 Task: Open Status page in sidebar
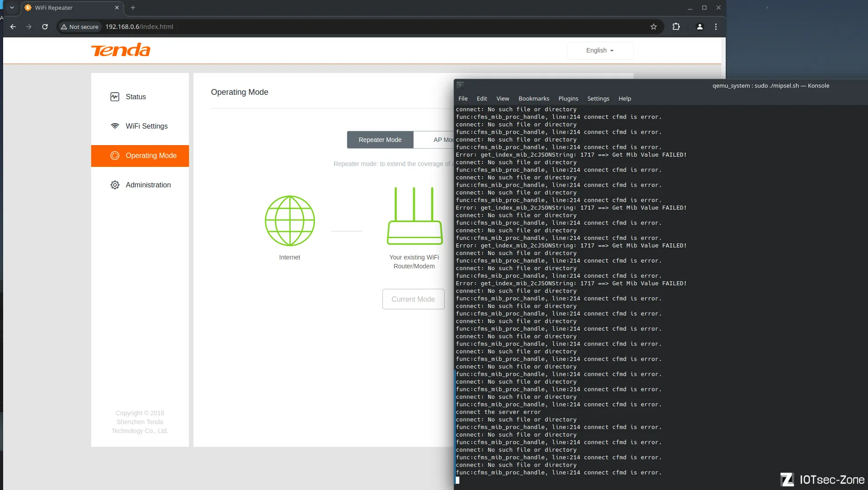(x=140, y=97)
